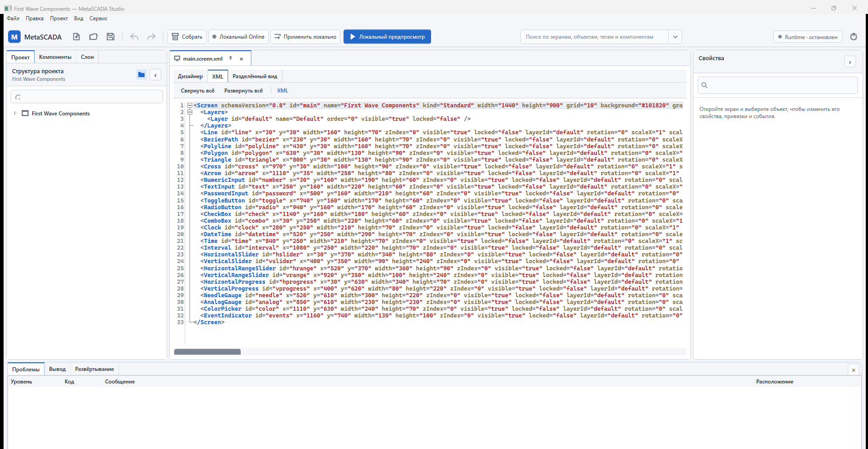Open the Файл menu

point(13,18)
